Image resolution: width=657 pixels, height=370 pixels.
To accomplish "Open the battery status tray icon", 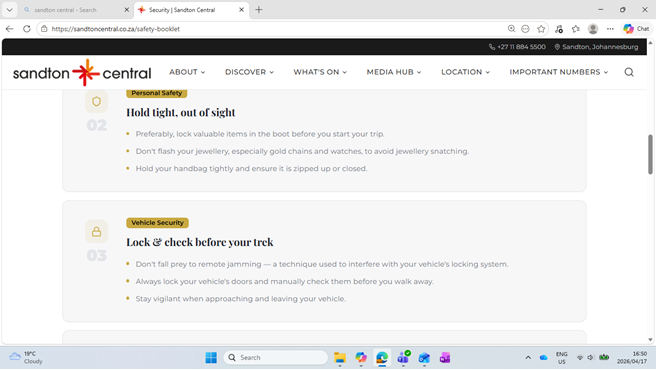I will [604, 357].
